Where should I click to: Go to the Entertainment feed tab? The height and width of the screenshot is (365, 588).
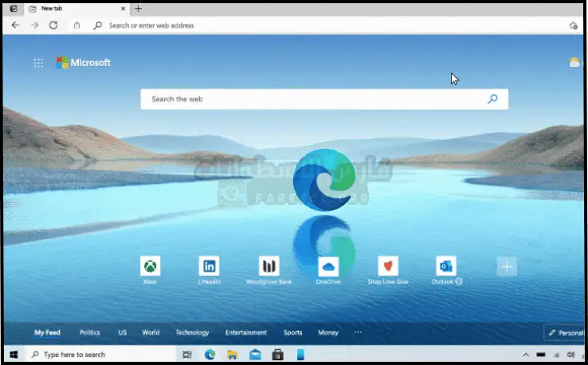[x=245, y=332]
